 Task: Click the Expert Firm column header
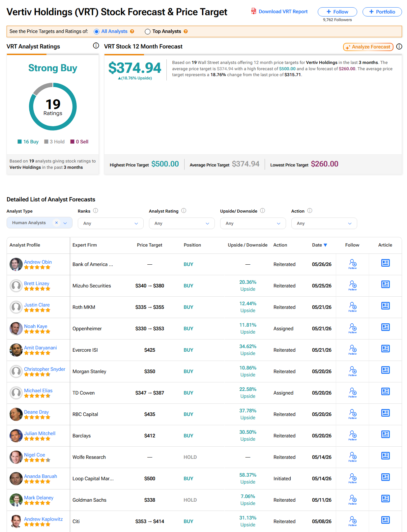(85, 245)
